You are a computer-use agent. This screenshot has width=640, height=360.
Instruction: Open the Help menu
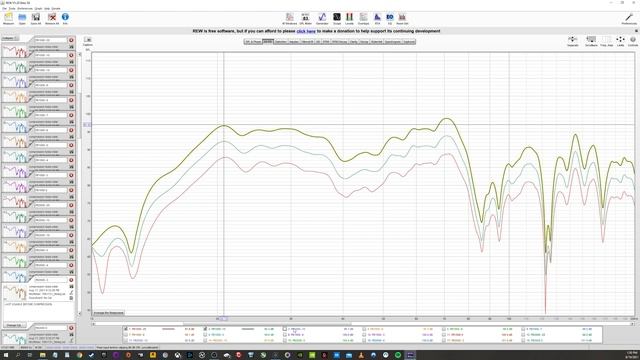pyautogui.click(x=47, y=8)
